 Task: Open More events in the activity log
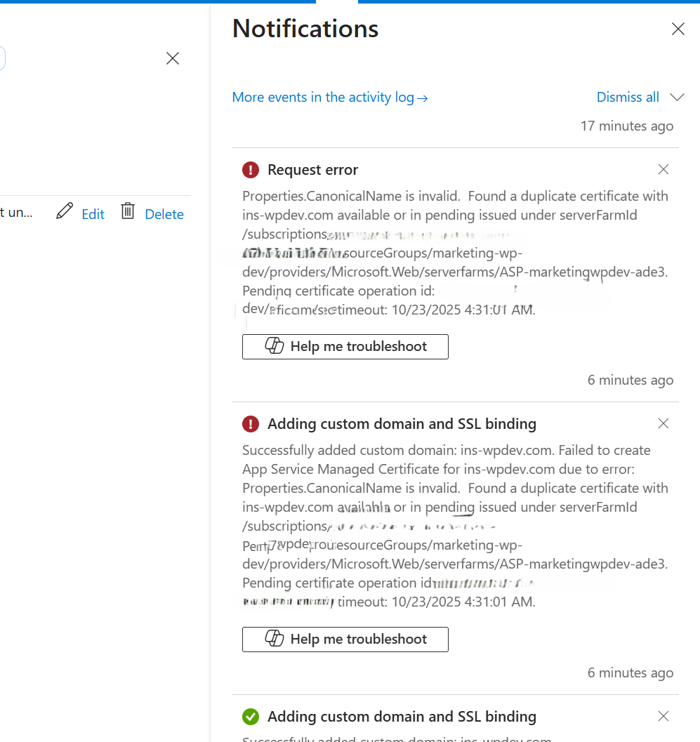pyautogui.click(x=330, y=98)
